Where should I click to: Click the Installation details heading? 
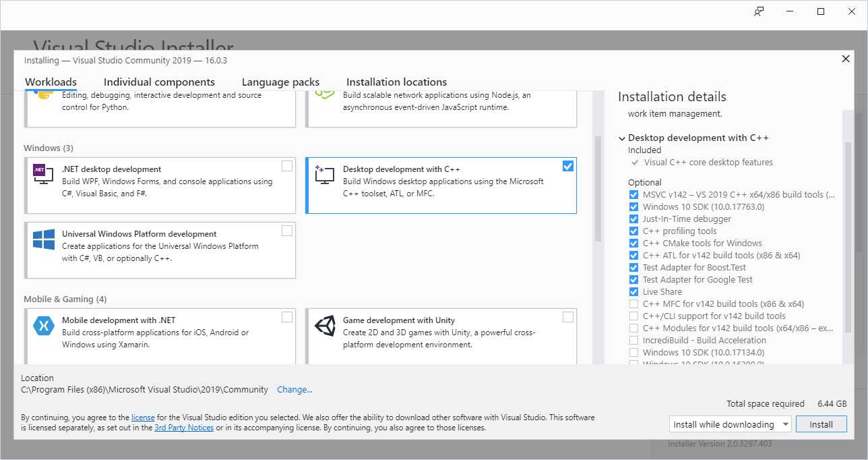click(x=672, y=96)
